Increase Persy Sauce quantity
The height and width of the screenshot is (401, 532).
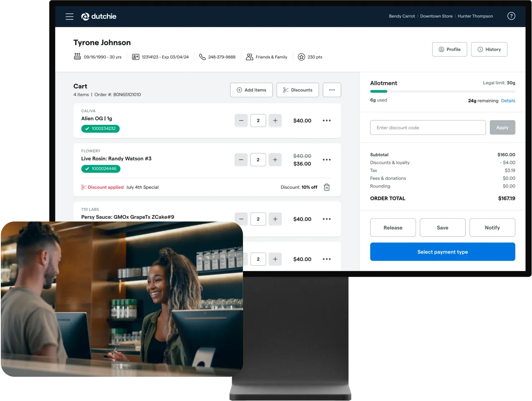tap(275, 219)
